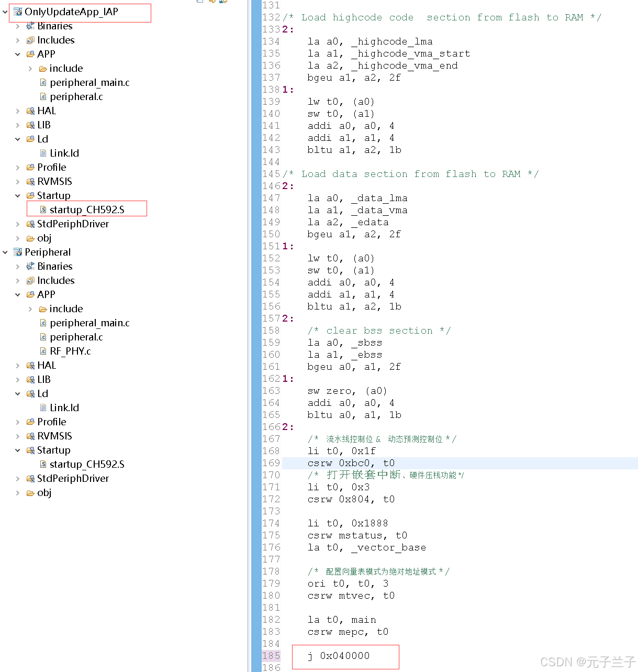Click peripheral.c file icon in OnlyUpdateApp_IAP project

coord(43,96)
